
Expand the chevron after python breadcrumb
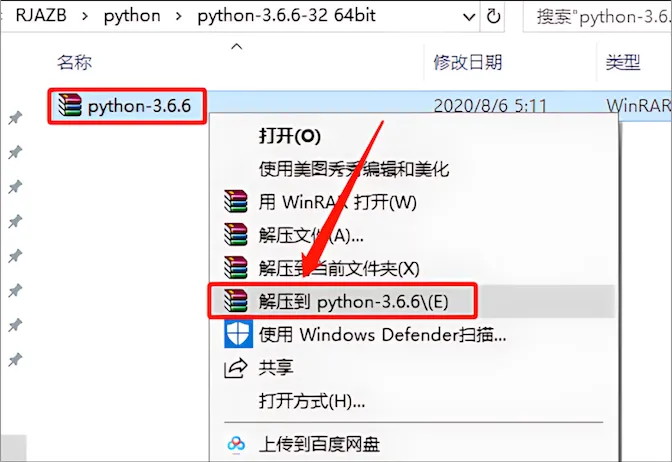pyautogui.click(x=179, y=17)
